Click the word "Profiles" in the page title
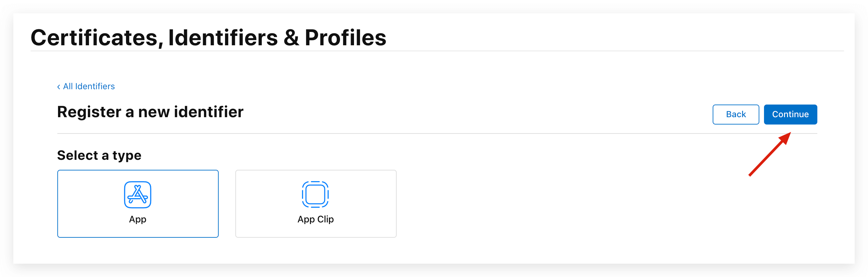Viewport: 868px width, 277px height. (x=345, y=37)
